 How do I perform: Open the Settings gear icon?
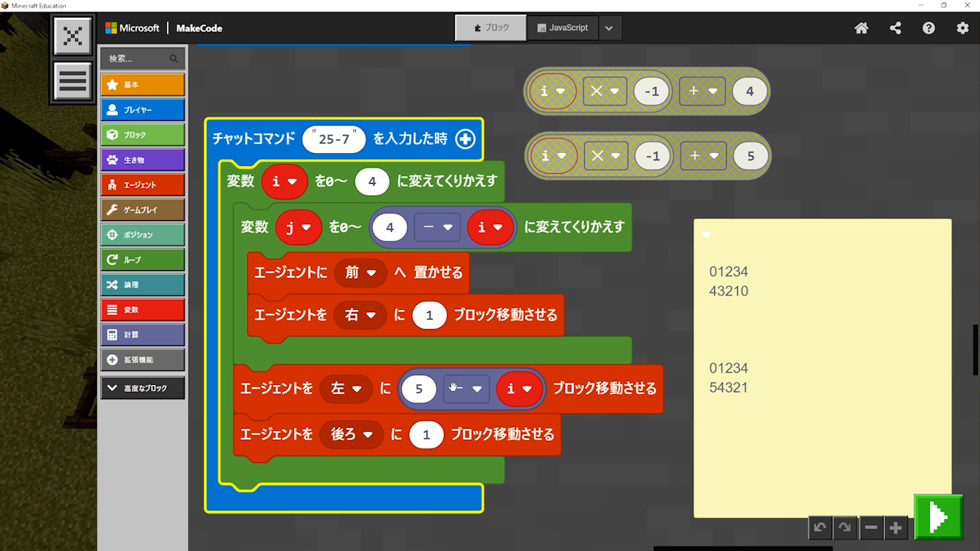pos(962,28)
